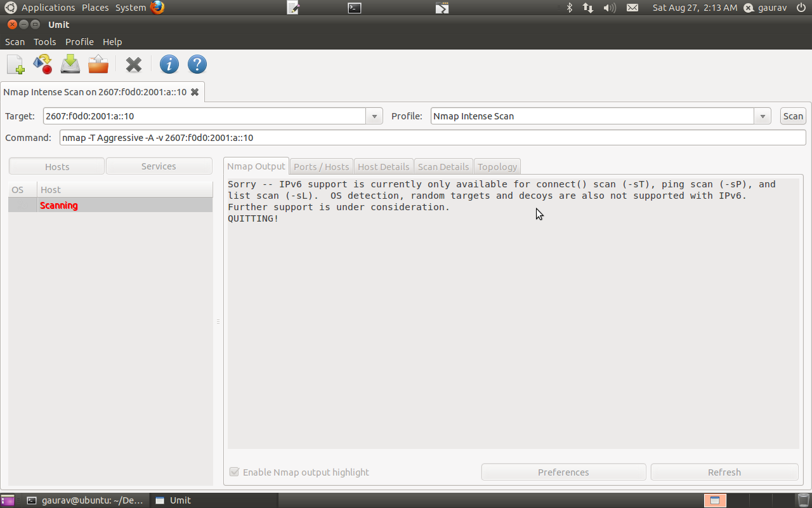This screenshot has height=508, width=812.
Task: Select the Hosts view button
Action: (57, 166)
